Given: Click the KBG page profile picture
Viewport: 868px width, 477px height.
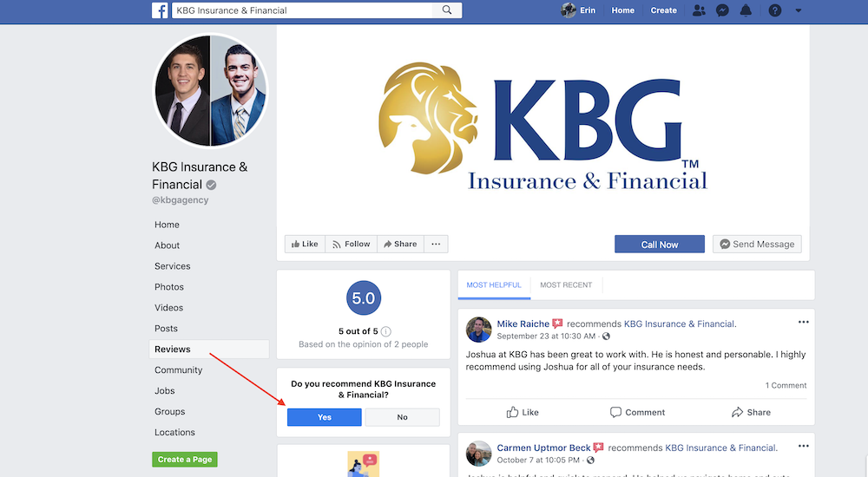Looking at the screenshot, I should coord(210,91).
